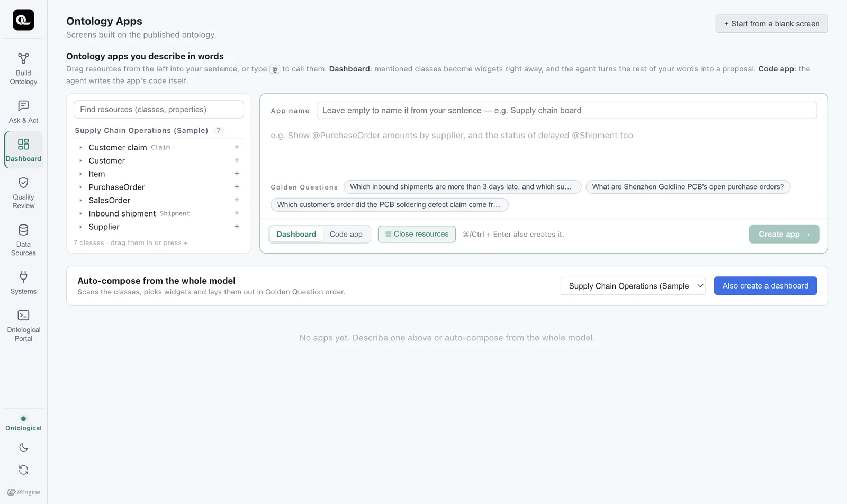The height and width of the screenshot is (504, 847).
Task: Open Supply Chain Operations model dropdown
Action: pos(633,286)
